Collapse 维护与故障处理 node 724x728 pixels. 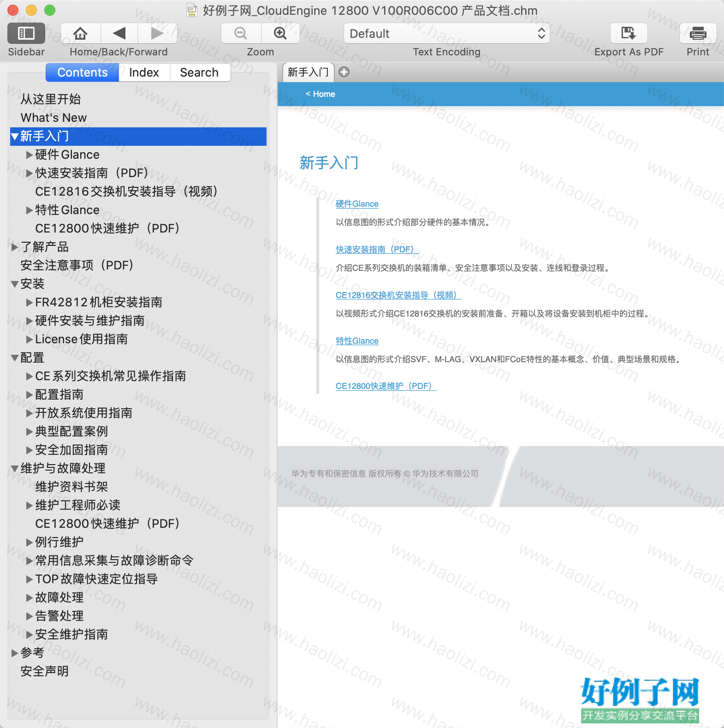(15, 469)
